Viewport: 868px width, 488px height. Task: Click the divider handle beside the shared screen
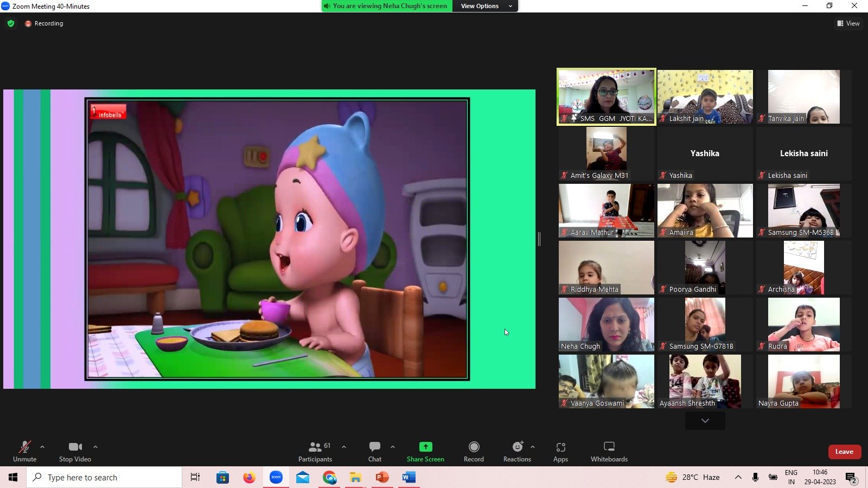tap(539, 239)
